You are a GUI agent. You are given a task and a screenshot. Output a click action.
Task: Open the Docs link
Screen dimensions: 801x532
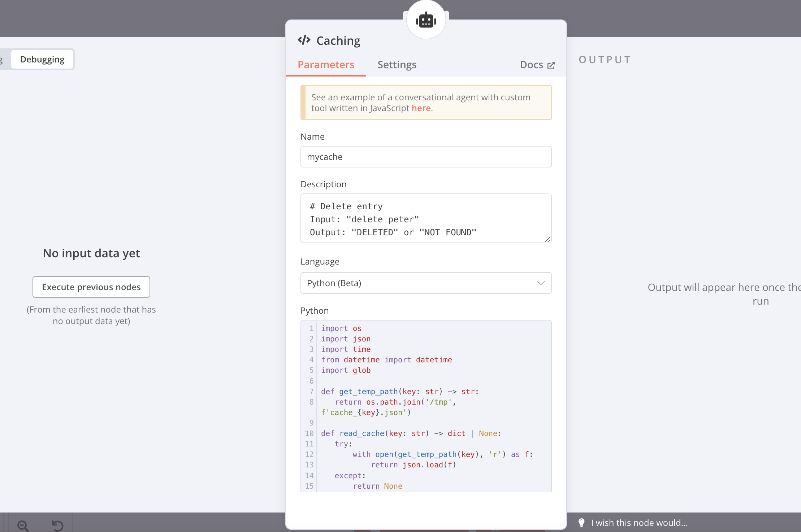point(532,65)
